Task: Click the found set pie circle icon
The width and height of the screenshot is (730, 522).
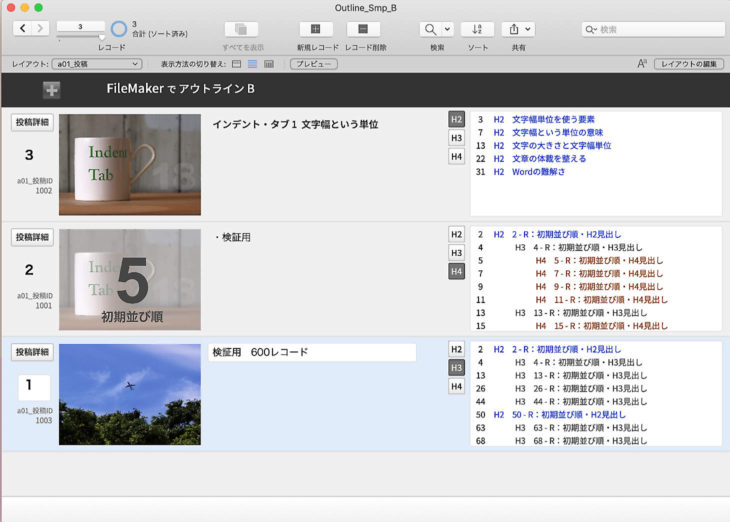Action: click(119, 29)
